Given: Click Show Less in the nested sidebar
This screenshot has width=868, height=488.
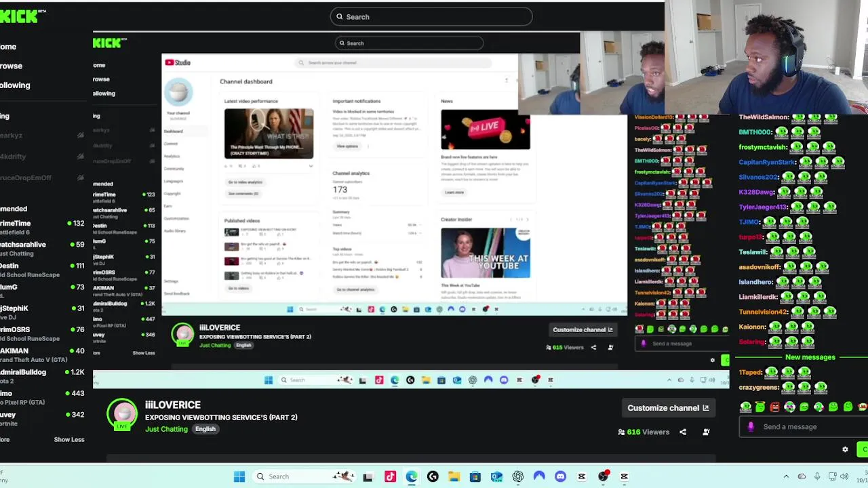Looking at the screenshot, I should click(144, 353).
